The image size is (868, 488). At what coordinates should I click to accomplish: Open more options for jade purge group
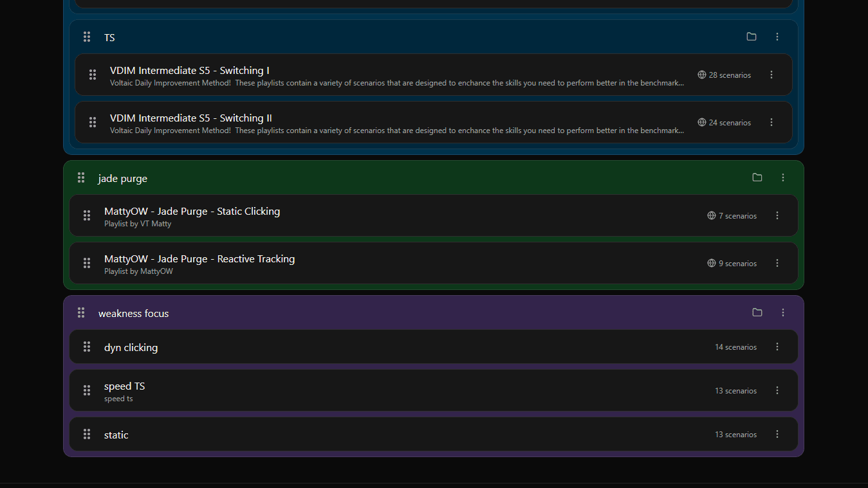783,177
